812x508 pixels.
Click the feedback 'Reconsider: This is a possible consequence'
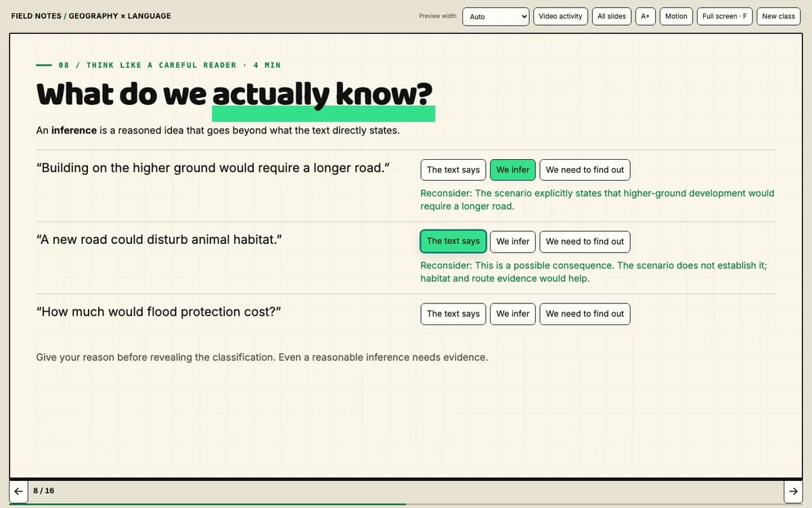[593, 272]
